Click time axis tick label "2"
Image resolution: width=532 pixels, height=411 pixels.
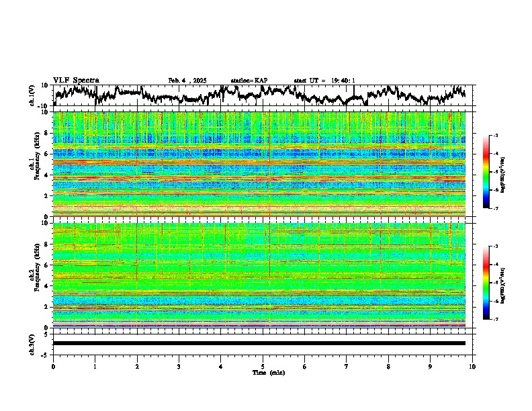[x=137, y=367]
